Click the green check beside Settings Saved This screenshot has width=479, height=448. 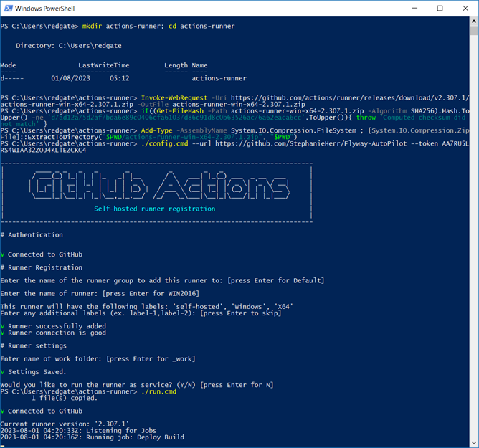[x=3, y=371]
